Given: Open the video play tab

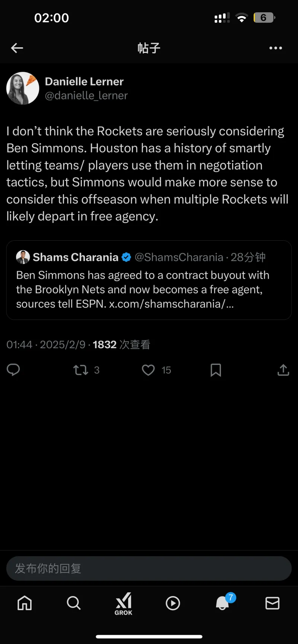Looking at the screenshot, I should pyautogui.click(x=173, y=603).
